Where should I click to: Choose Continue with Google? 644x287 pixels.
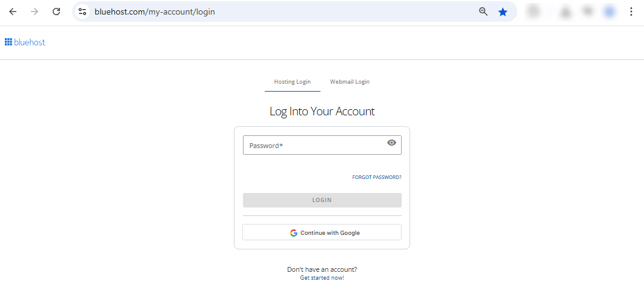click(x=322, y=232)
